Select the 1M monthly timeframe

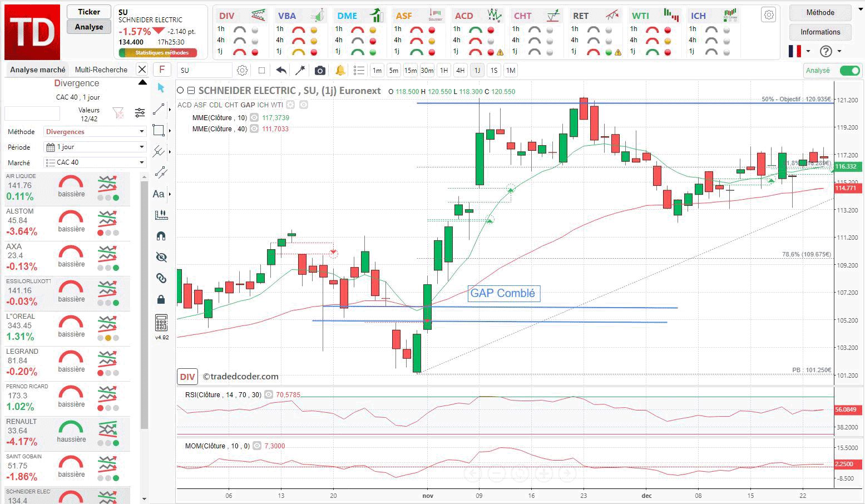(x=511, y=71)
